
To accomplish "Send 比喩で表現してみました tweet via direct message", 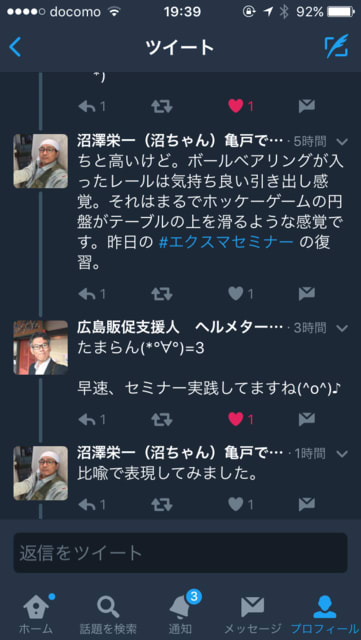I will pos(306,504).
